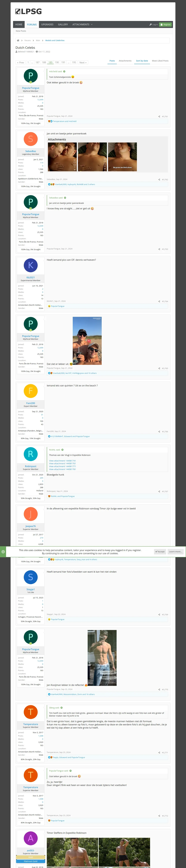
Task: Go to previous page with Prev
Action: [x=21, y=62]
